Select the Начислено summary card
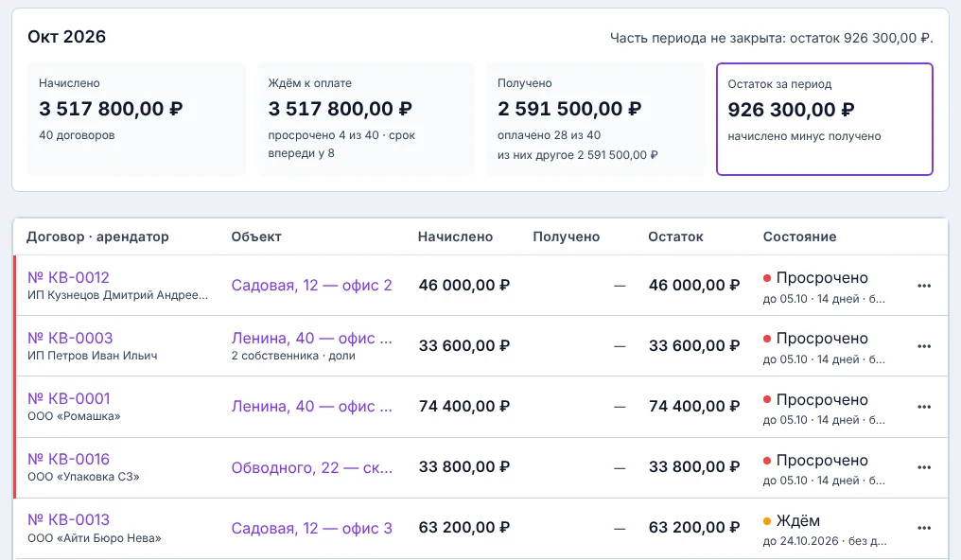 click(136, 119)
